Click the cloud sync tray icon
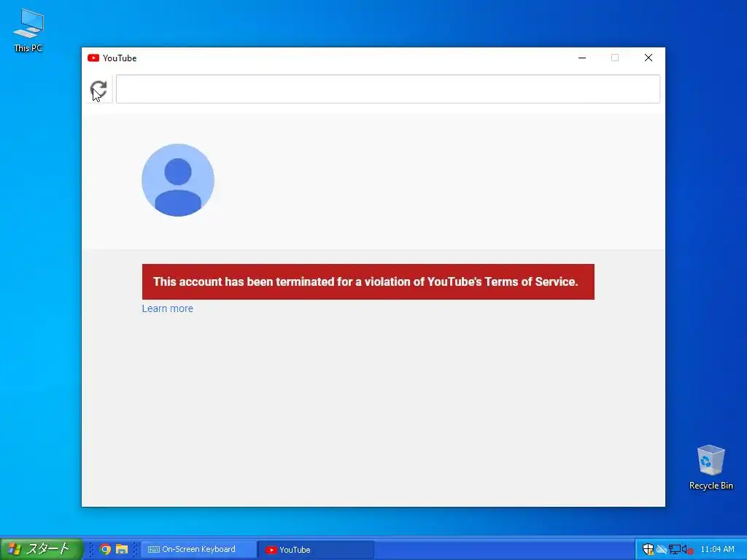This screenshot has height=560, width=747. [x=661, y=549]
